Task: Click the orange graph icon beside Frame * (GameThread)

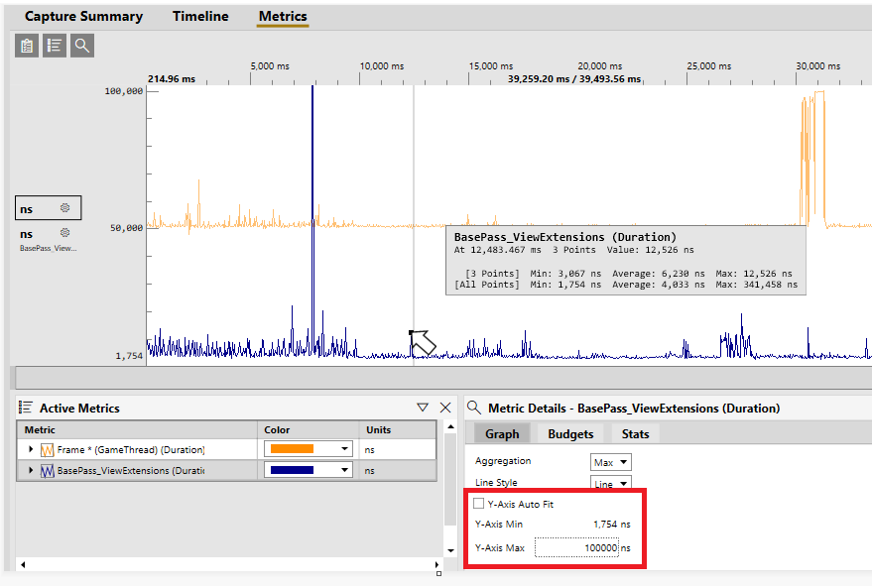Action: [48, 449]
